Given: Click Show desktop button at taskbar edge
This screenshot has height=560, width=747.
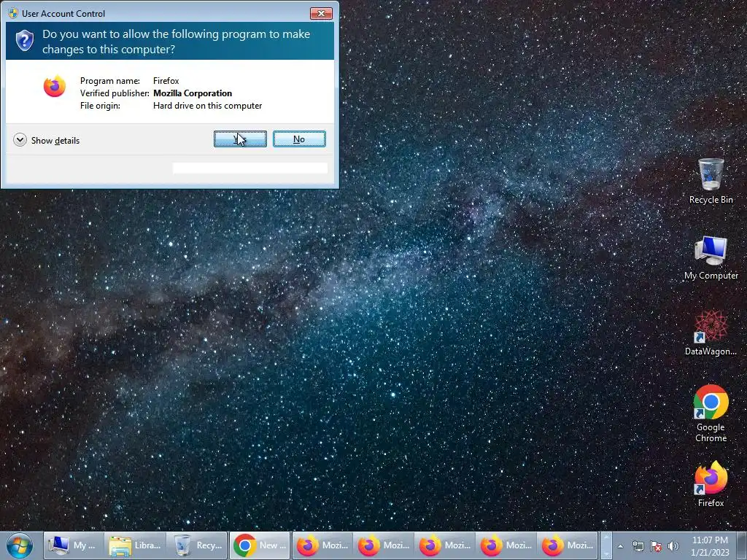Looking at the screenshot, I should [742, 545].
